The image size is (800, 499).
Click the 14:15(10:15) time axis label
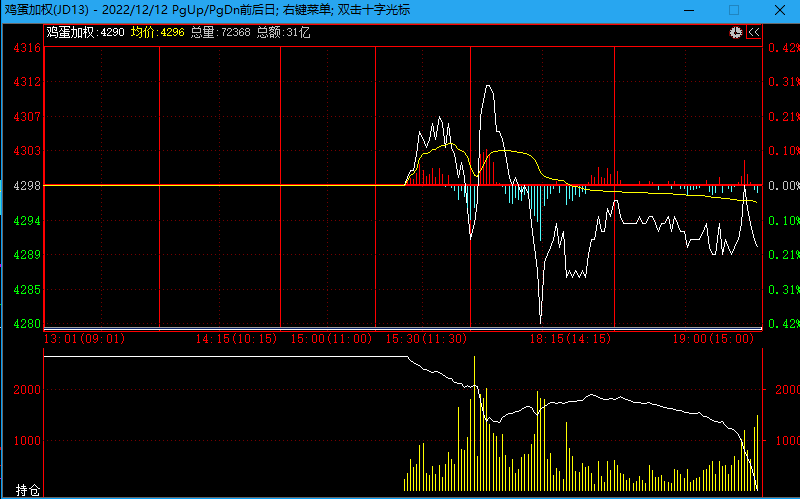coord(236,338)
